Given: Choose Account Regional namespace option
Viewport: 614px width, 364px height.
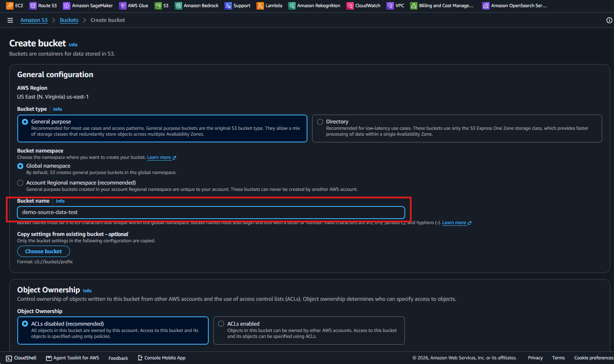Looking at the screenshot, I should [20, 183].
